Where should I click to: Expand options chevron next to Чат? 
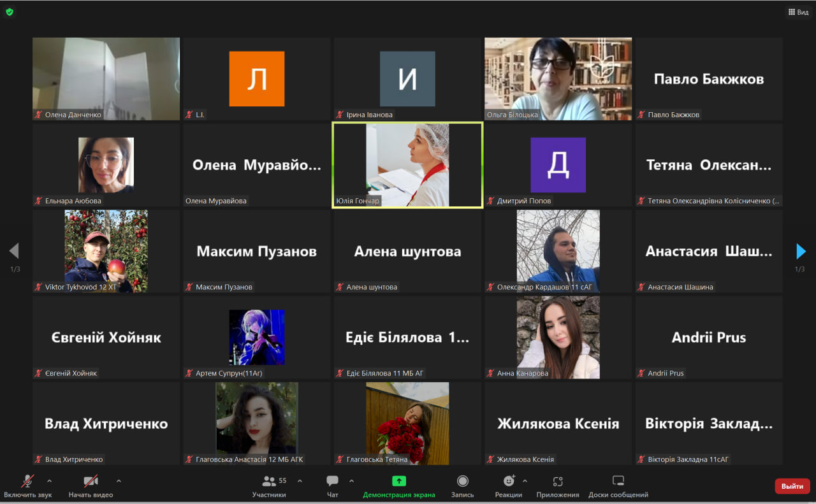pos(351,481)
